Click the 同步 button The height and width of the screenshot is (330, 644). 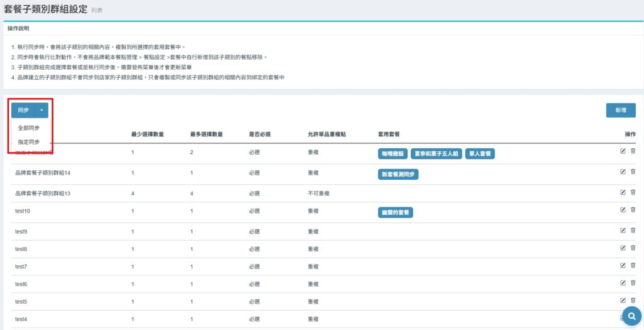[x=23, y=111]
